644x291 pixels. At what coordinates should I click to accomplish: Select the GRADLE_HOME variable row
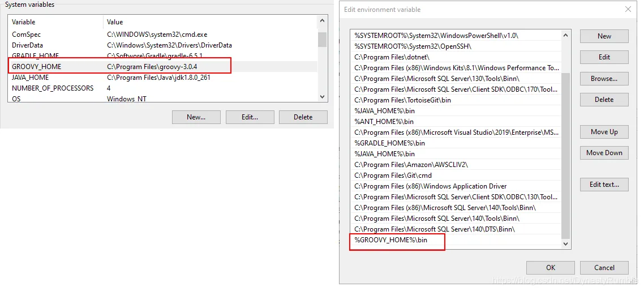coord(162,56)
